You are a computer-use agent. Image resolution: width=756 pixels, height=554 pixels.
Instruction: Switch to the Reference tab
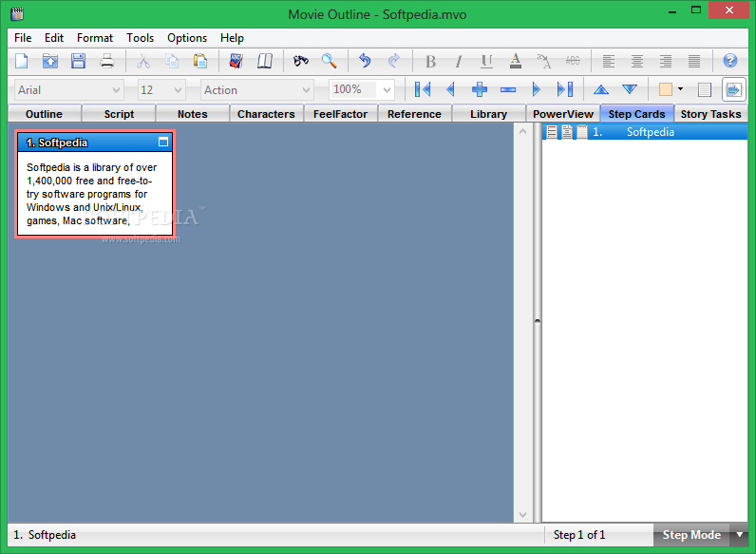(x=414, y=114)
